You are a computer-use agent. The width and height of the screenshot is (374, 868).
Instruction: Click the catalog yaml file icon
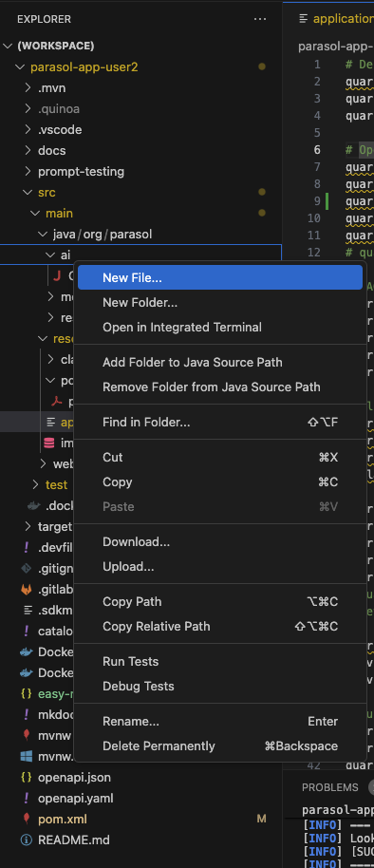point(26,632)
